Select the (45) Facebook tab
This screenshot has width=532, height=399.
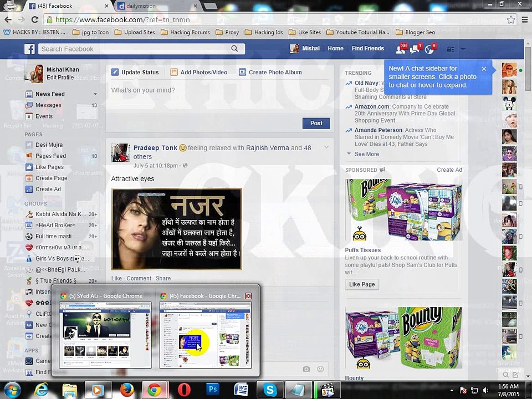(x=68, y=6)
